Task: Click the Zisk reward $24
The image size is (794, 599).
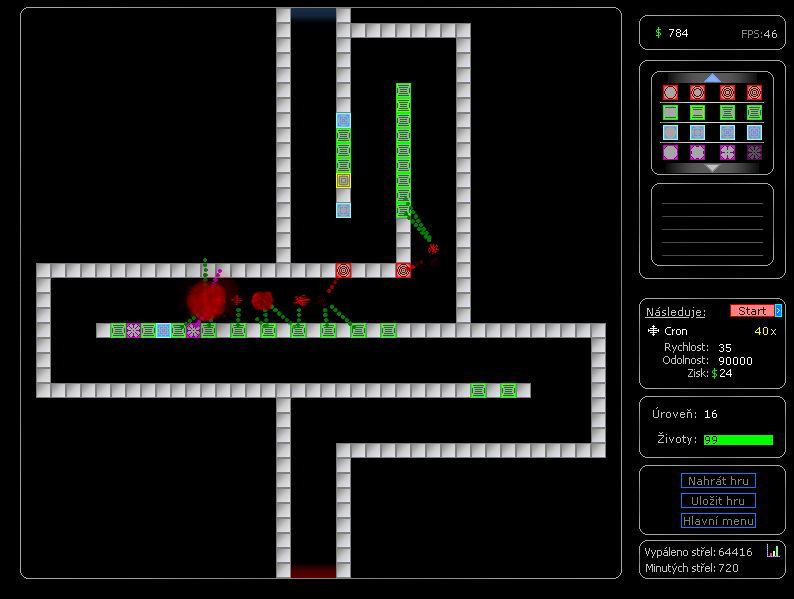Action: click(722, 373)
